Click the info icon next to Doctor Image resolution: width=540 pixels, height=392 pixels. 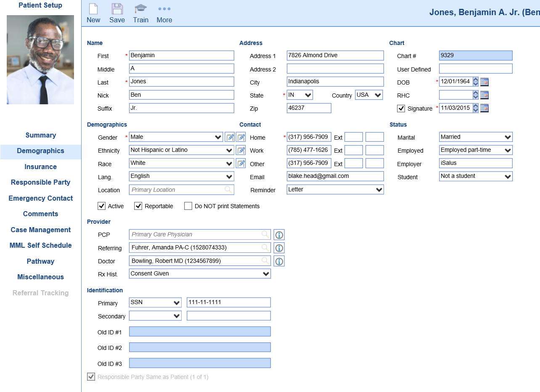coord(279,261)
